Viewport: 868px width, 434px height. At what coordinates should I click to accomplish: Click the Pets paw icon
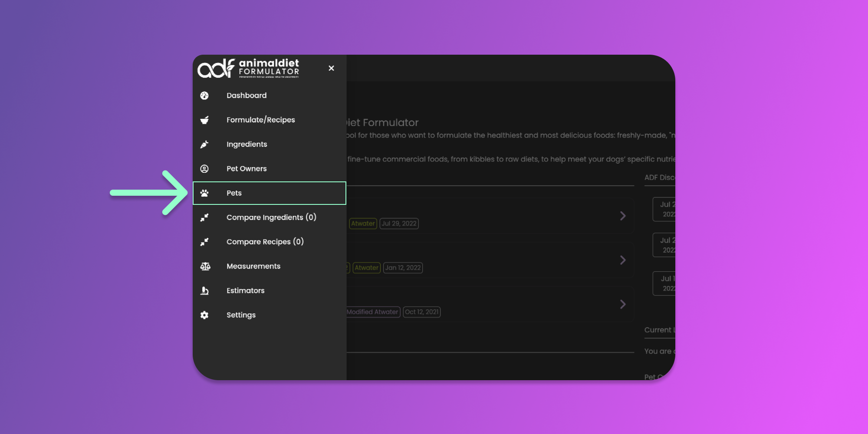(204, 193)
